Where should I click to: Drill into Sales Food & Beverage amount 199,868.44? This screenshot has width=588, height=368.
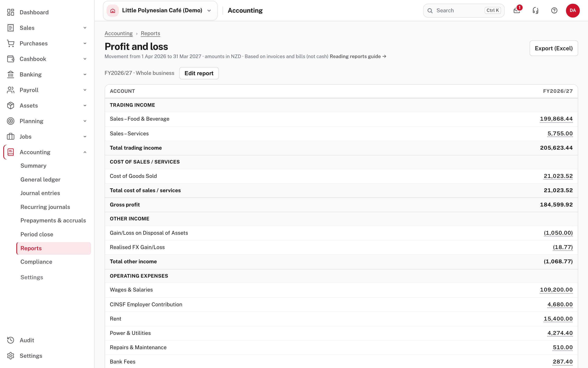[556, 119]
